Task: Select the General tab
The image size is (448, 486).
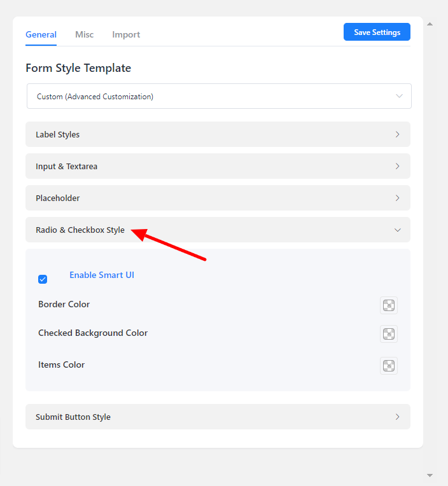Action: coord(41,34)
